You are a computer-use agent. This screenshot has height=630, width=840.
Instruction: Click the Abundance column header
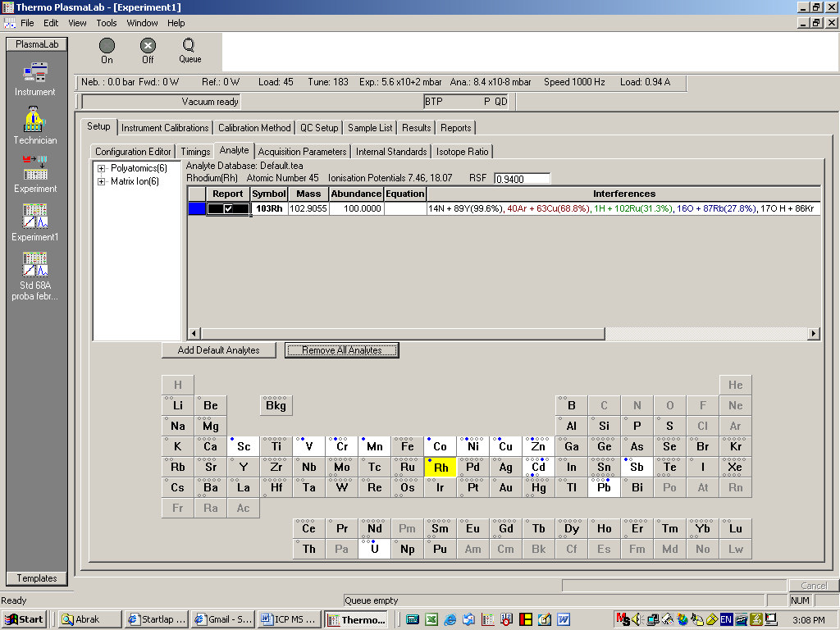pyautogui.click(x=356, y=194)
